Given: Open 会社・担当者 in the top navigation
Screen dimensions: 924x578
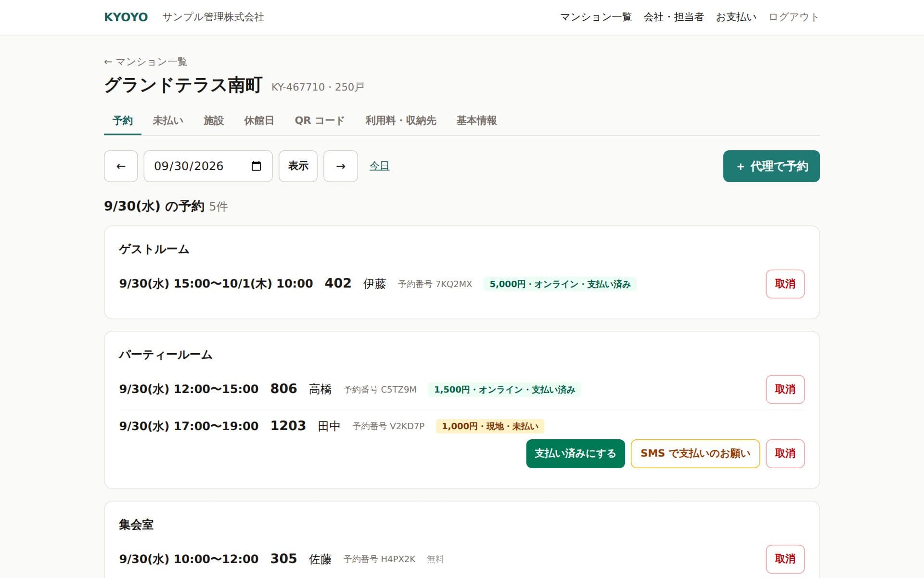Looking at the screenshot, I should pyautogui.click(x=674, y=17).
